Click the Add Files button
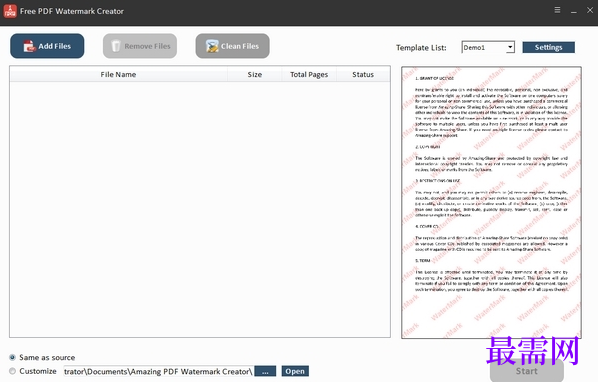This screenshot has width=598, height=382. click(x=47, y=46)
